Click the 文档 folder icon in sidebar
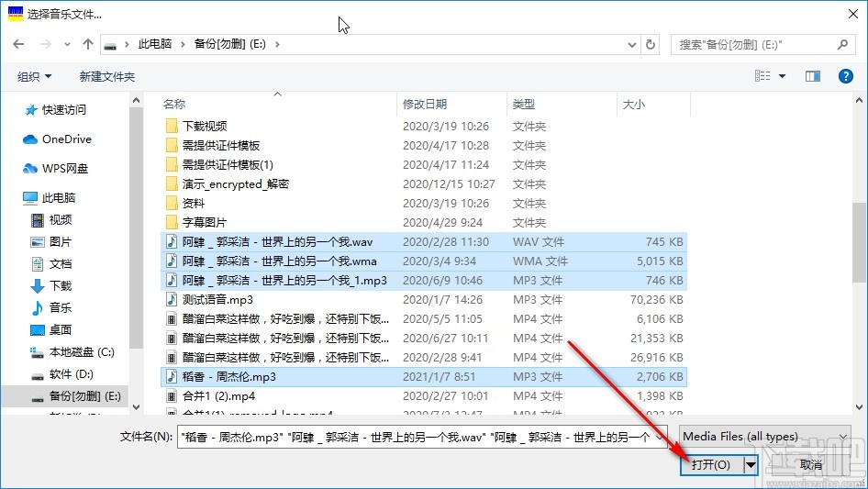The width and height of the screenshot is (868, 489). (x=37, y=264)
